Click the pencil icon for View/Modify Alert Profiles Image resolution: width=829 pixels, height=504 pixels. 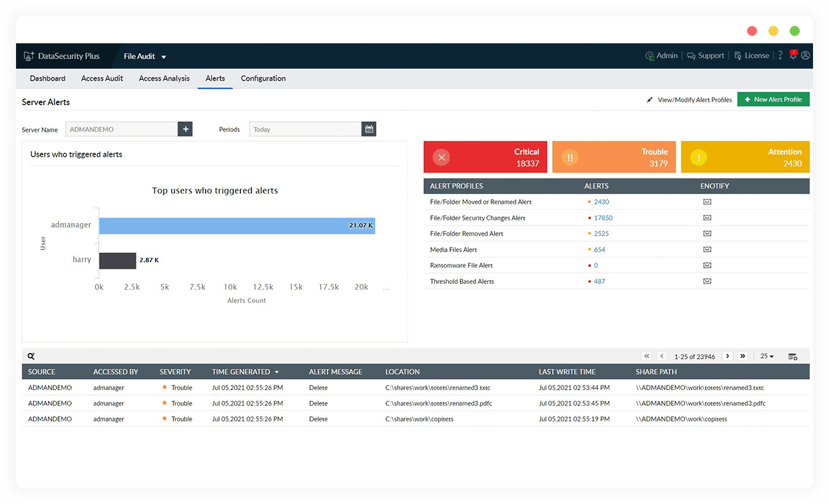[650, 100]
